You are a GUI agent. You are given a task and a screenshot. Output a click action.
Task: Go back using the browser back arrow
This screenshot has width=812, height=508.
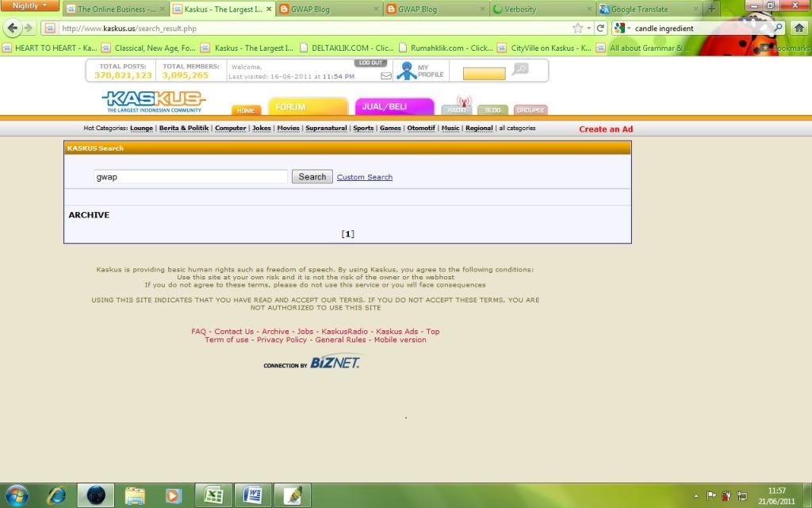[13, 28]
